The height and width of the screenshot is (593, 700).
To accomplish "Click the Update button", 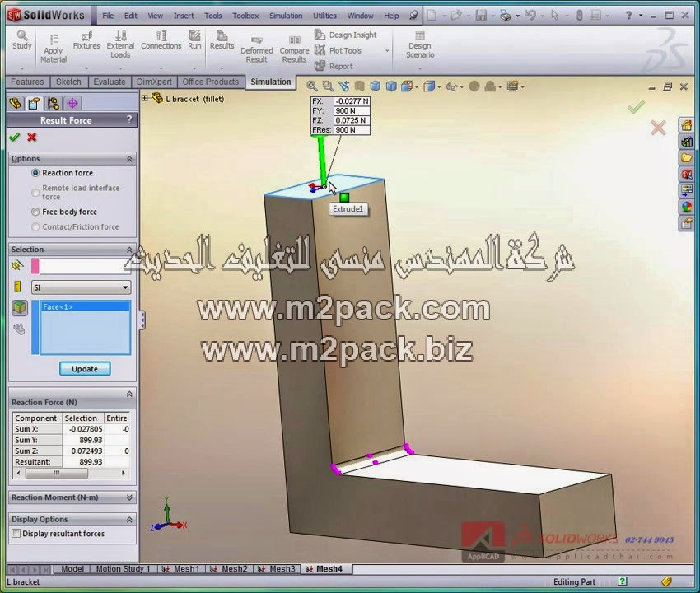I will pos(85,369).
